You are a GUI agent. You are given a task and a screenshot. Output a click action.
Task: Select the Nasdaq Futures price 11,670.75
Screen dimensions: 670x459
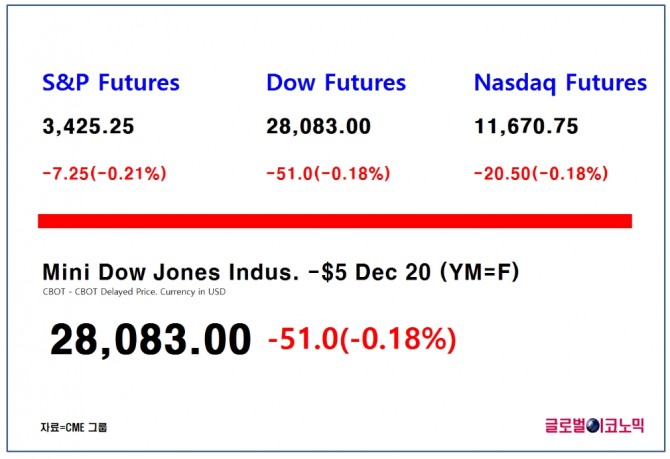click(526, 127)
